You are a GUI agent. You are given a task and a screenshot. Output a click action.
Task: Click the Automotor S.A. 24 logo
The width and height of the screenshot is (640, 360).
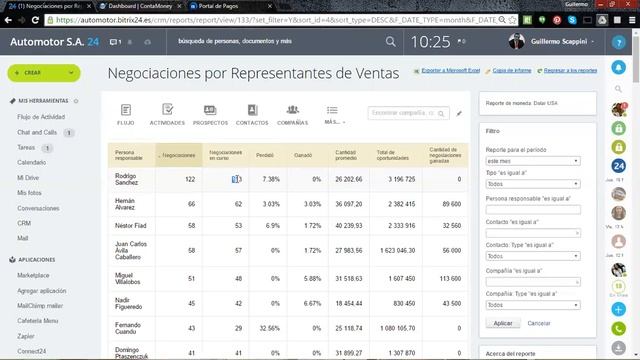tap(54, 42)
